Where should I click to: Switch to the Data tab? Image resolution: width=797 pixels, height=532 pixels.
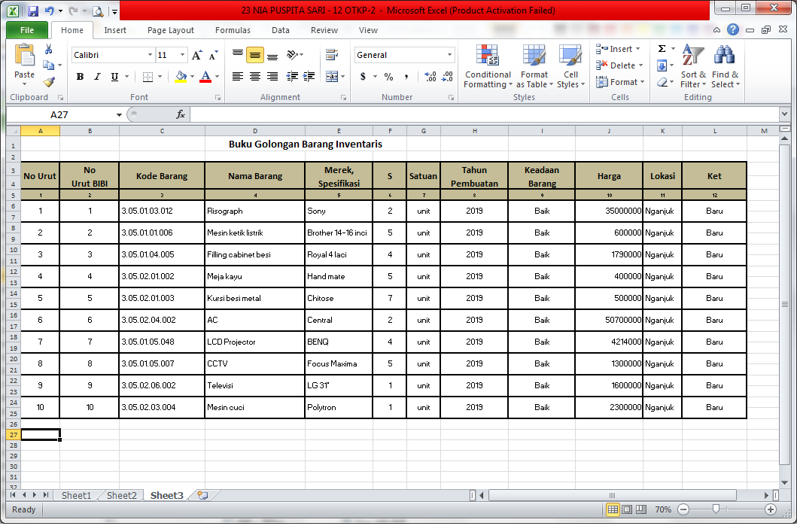[x=281, y=30]
